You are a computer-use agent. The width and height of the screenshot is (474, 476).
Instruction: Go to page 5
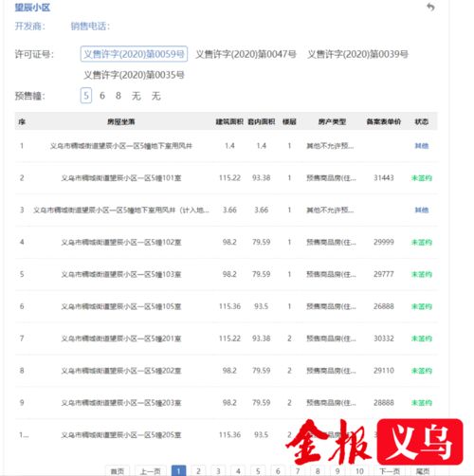point(258,471)
